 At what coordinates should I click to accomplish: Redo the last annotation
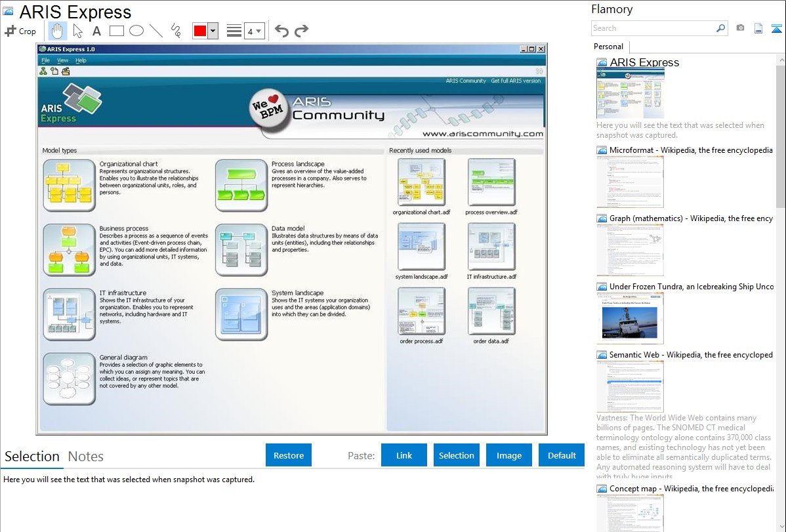(301, 31)
